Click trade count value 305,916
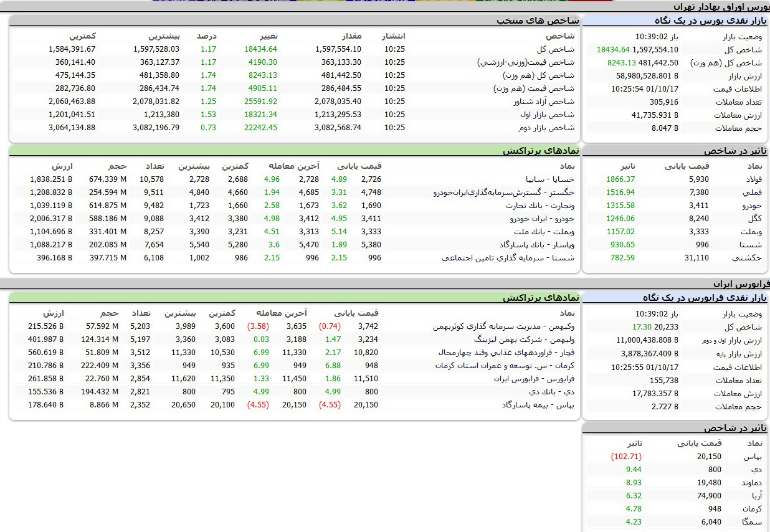This screenshot has width=770, height=532. coord(664,102)
